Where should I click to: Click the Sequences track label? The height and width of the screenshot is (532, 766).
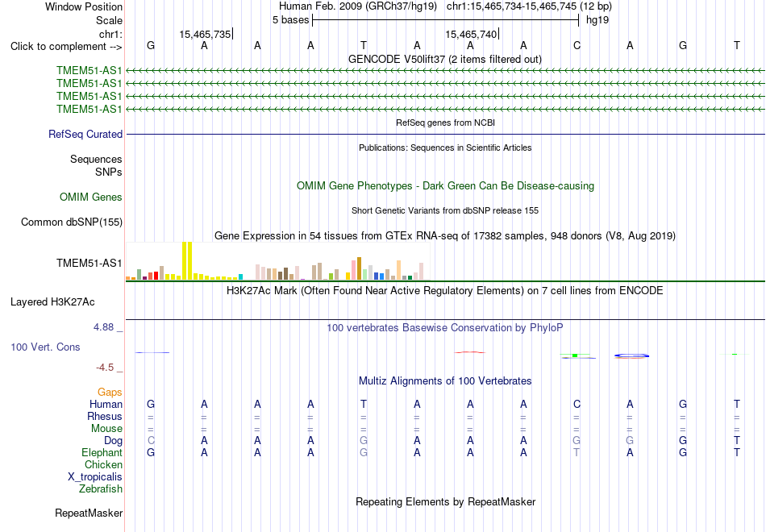[x=96, y=160]
